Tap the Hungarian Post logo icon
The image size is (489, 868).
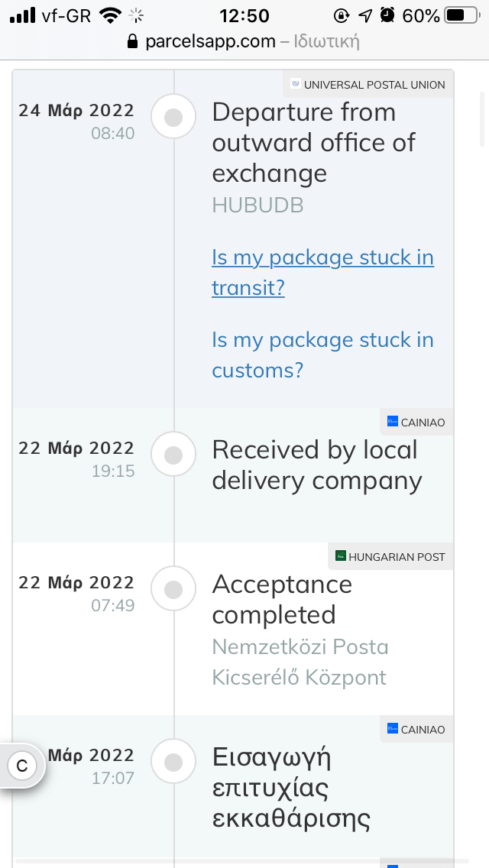(341, 555)
